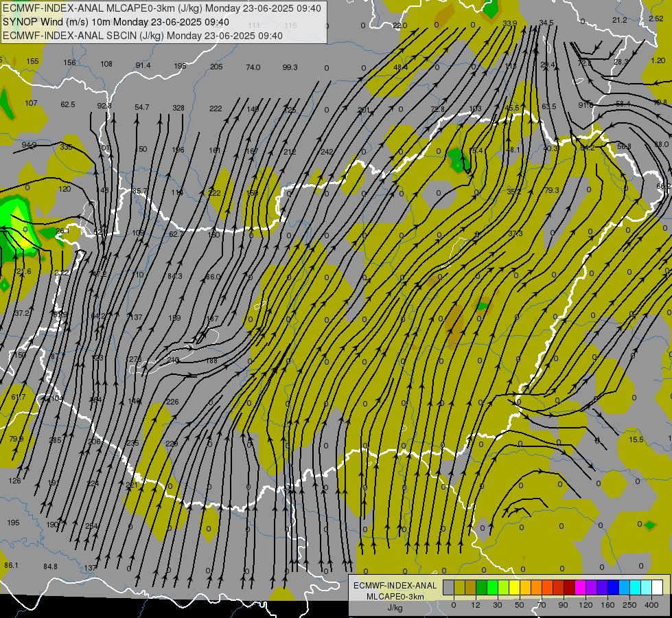The height and width of the screenshot is (618, 672).
Task: Click the legend tick label 90
Action: (x=563, y=605)
